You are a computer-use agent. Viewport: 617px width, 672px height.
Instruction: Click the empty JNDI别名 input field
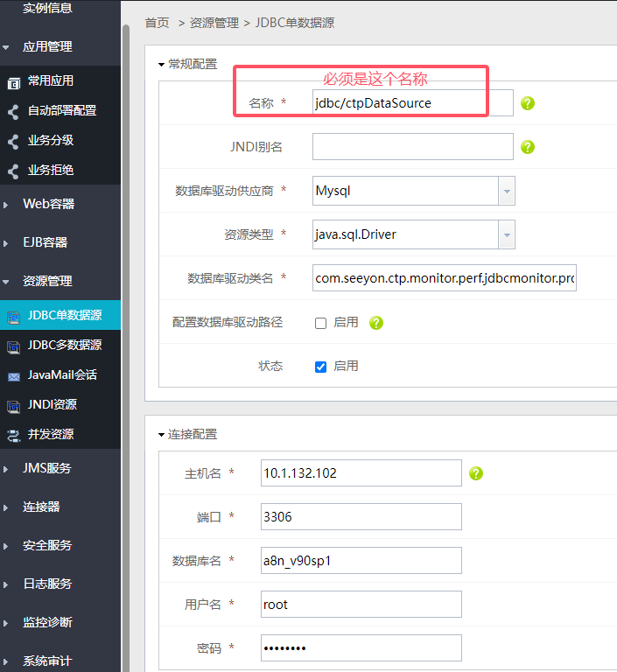point(412,147)
